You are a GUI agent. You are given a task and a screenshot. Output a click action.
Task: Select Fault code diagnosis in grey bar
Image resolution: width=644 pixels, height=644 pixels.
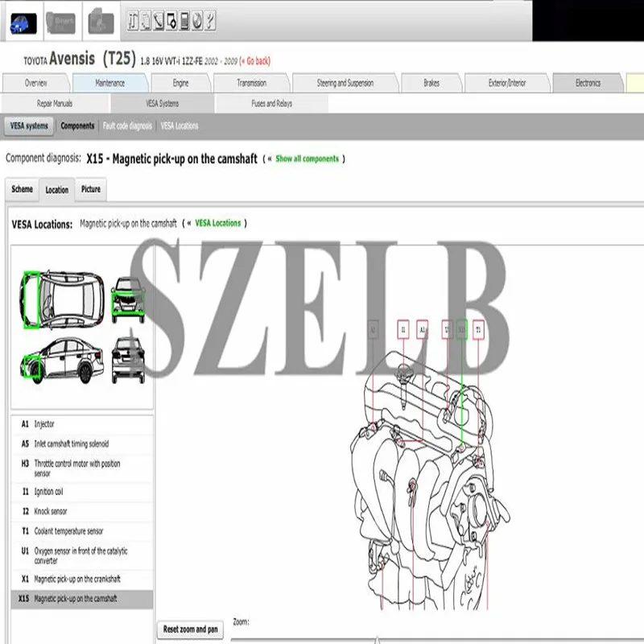(x=127, y=126)
